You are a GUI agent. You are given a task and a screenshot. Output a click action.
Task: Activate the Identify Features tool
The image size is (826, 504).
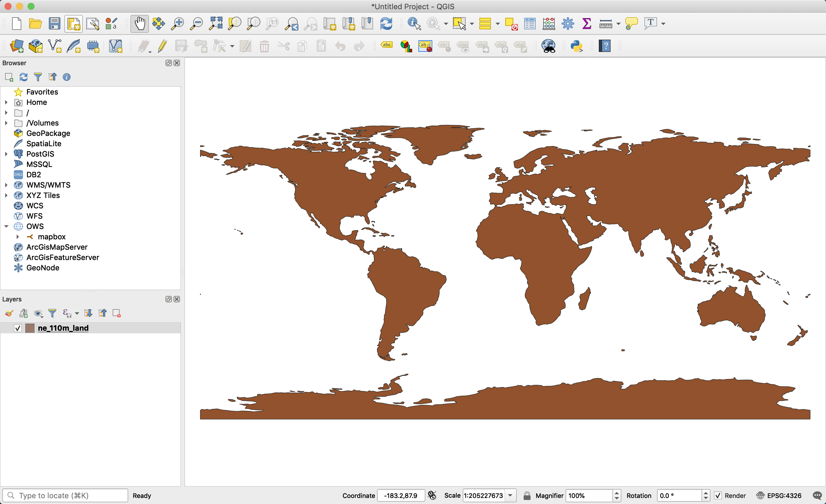point(414,24)
